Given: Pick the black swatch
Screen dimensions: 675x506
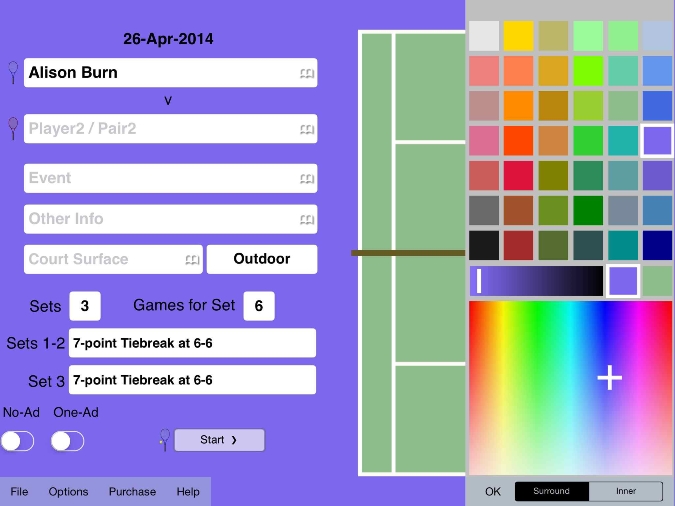Looking at the screenshot, I should [x=484, y=245].
